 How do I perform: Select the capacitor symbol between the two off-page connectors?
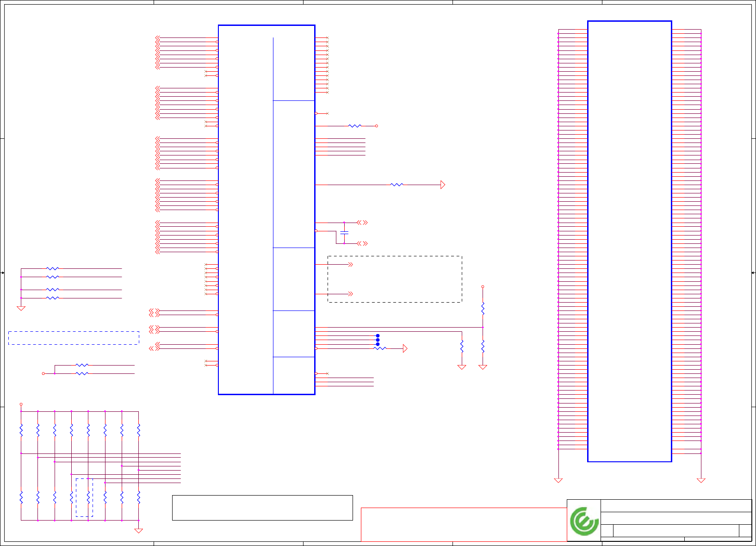pos(344,233)
